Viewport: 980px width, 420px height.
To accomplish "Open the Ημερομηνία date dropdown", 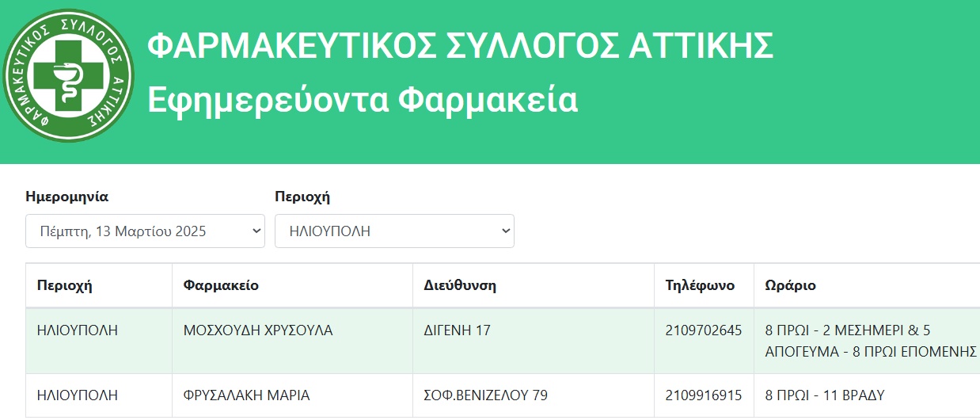I will point(145,231).
